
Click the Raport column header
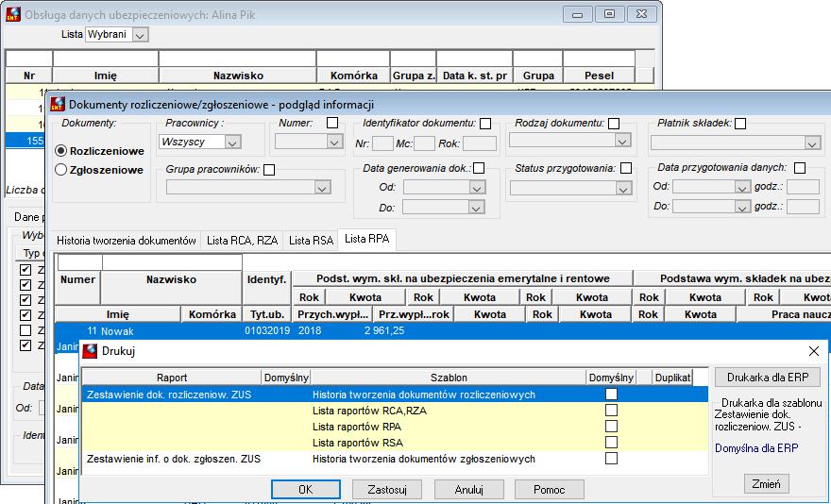(172, 378)
